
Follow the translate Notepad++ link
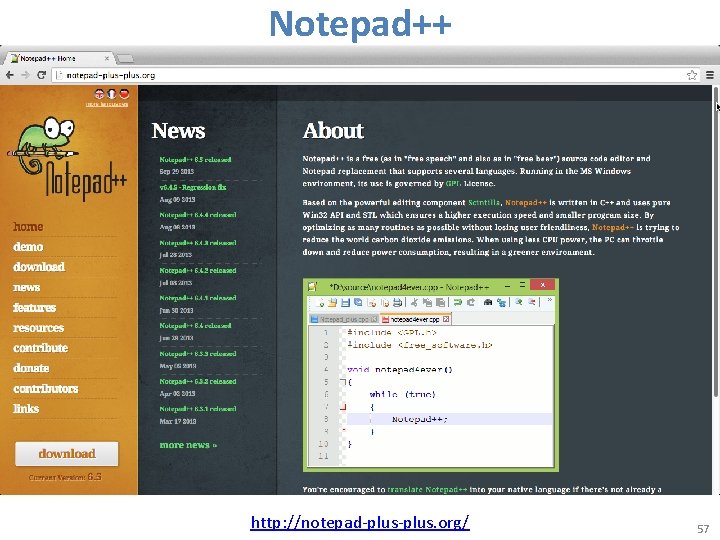(427, 489)
